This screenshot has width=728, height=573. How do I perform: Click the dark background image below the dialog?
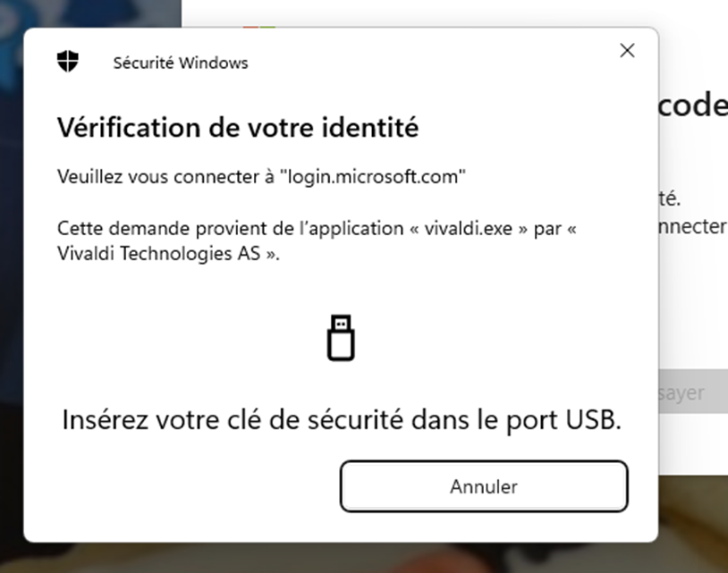coord(358,558)
